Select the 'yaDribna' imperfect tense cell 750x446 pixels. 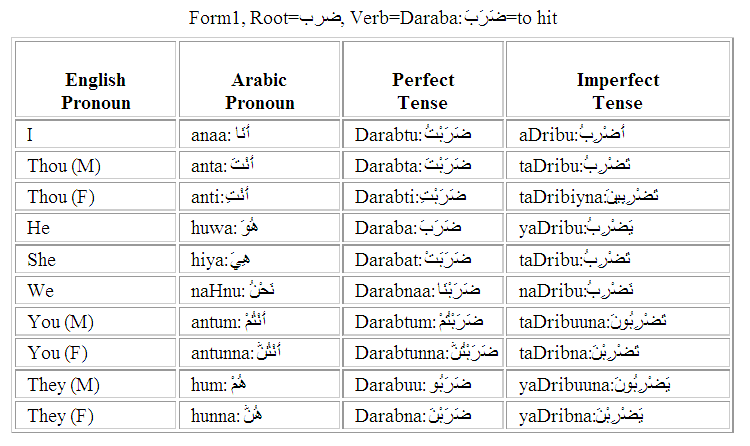618,415
